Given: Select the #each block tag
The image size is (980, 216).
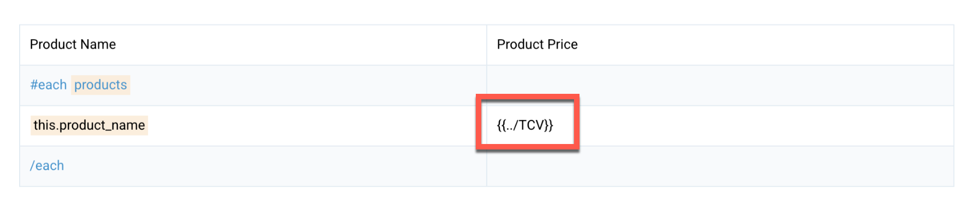Looking at the screenshot, I should click(48, 85).
